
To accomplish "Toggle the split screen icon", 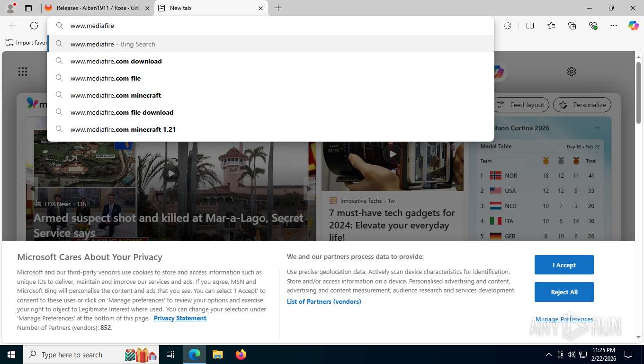I will click(x=530, y=26).
